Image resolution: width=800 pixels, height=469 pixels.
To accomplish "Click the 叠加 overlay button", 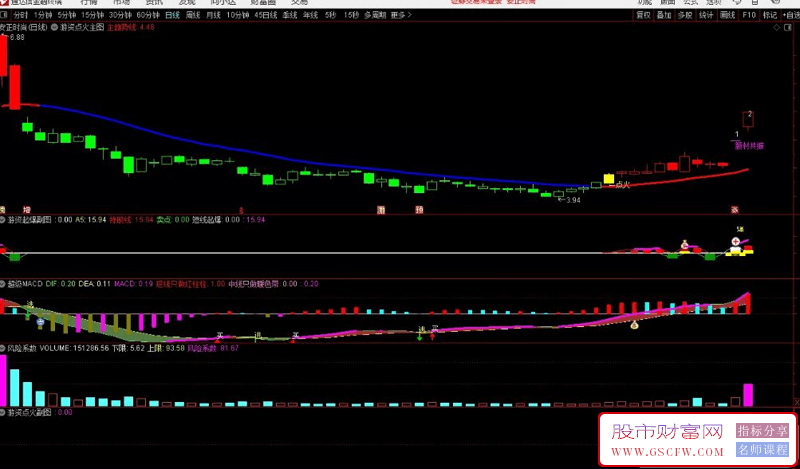I will point(664,15).
